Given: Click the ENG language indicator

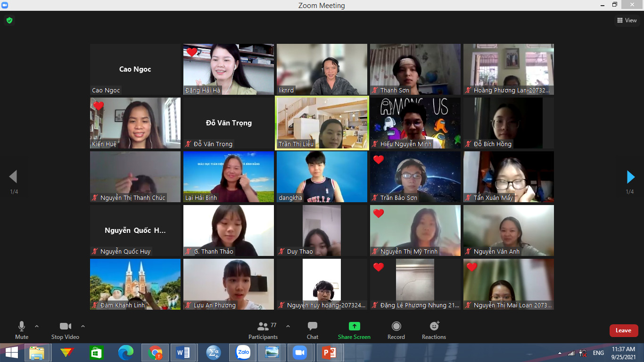Looking at the screenshot, I should 598,353.
